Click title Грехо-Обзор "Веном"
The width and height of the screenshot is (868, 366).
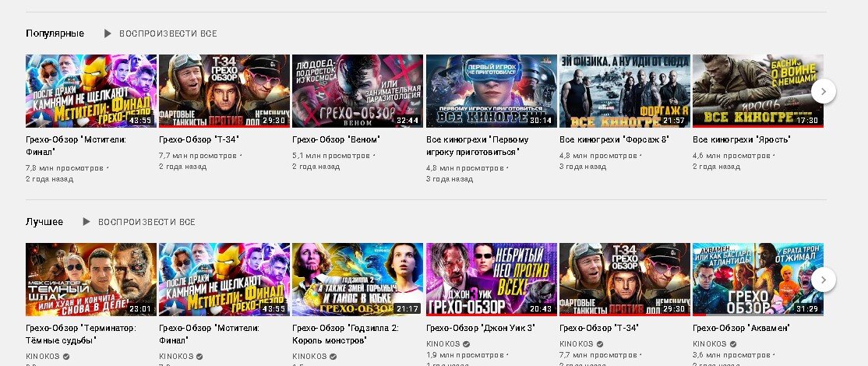(x=336, y=139)
